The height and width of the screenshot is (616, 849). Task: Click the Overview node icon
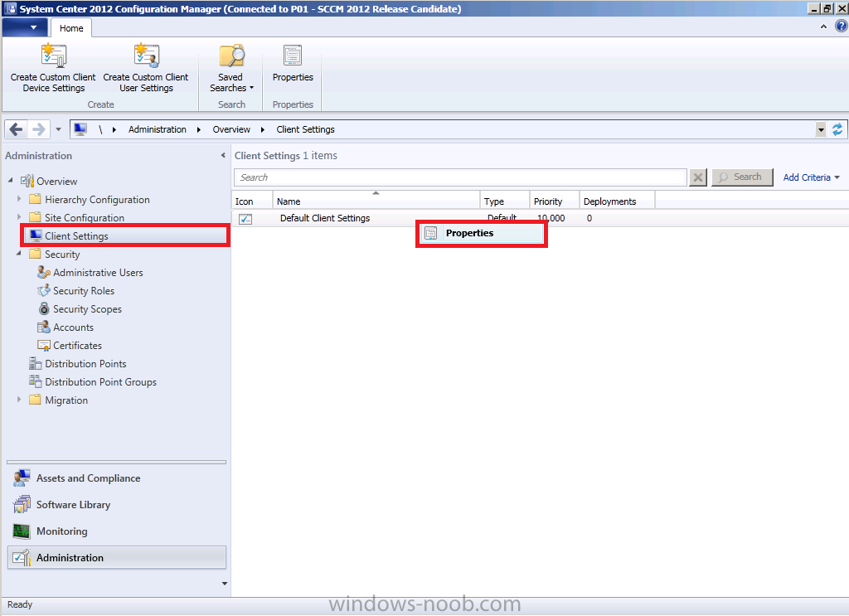27,181
